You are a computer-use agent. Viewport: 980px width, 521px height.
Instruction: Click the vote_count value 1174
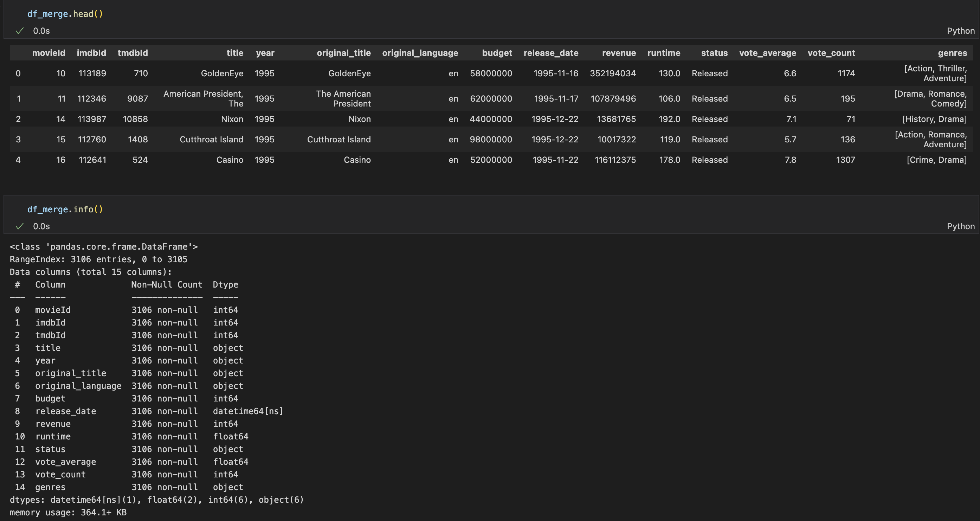(846, 73)
